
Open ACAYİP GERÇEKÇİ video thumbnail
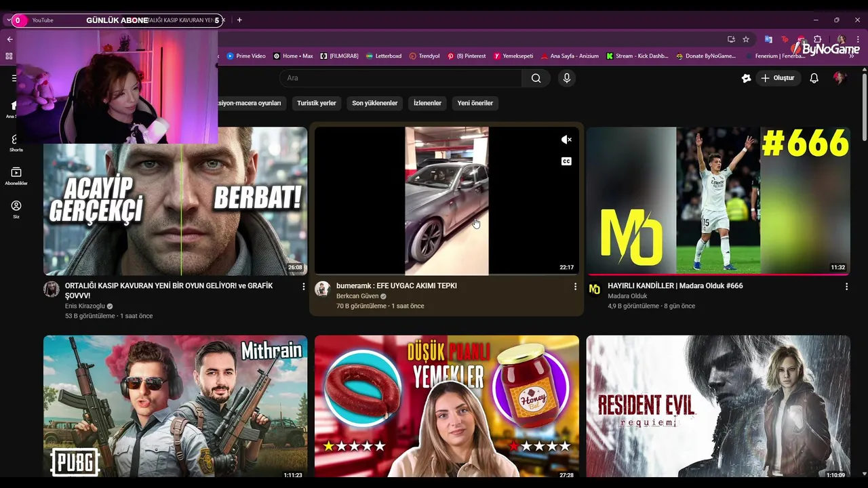tap(175, 201)
